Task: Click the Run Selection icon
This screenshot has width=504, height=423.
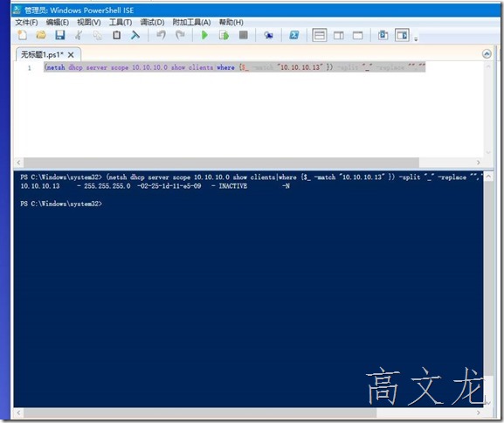Action: tap(224, 35)
